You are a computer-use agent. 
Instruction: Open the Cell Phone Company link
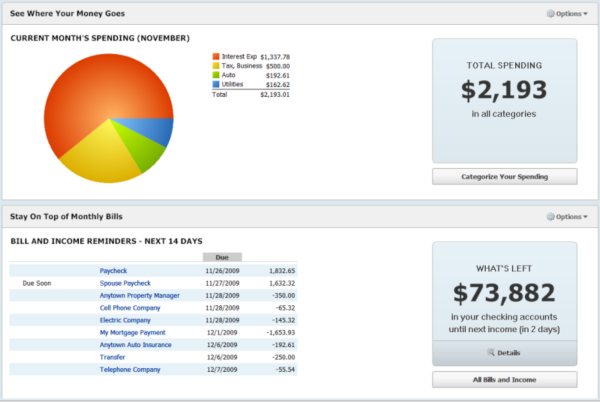tap(130, 308)
